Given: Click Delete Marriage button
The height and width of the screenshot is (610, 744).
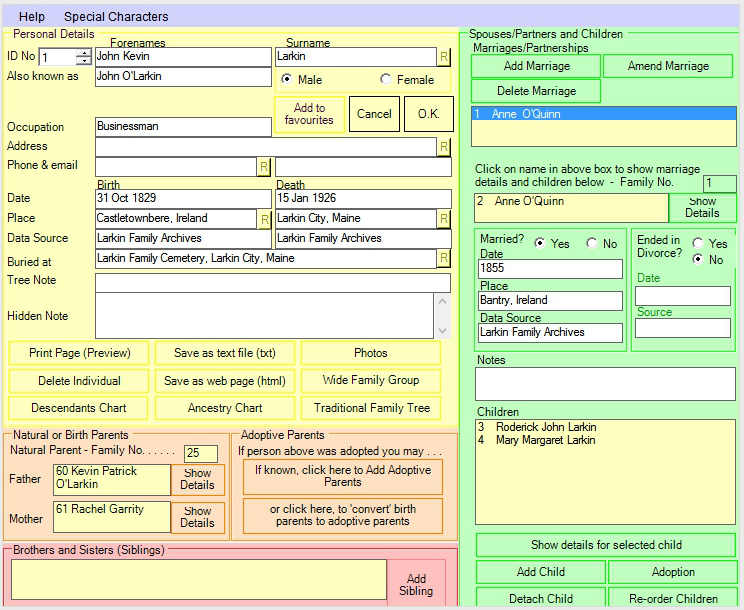Looking at the screenshot, I should coord(536,91).
